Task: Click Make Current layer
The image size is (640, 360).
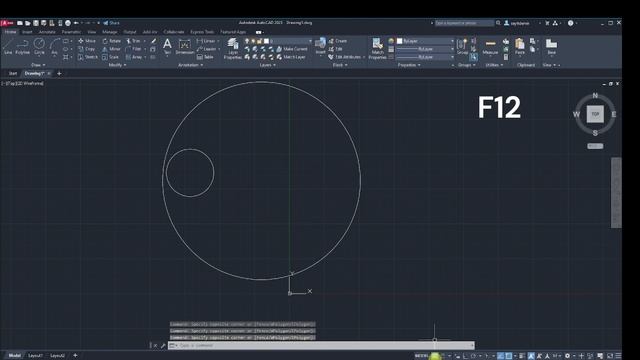Action: 291,49
